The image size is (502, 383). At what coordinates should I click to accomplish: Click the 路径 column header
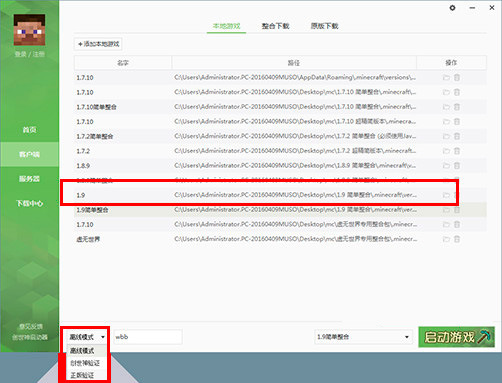pyautogui.click(x=294, y=63)
